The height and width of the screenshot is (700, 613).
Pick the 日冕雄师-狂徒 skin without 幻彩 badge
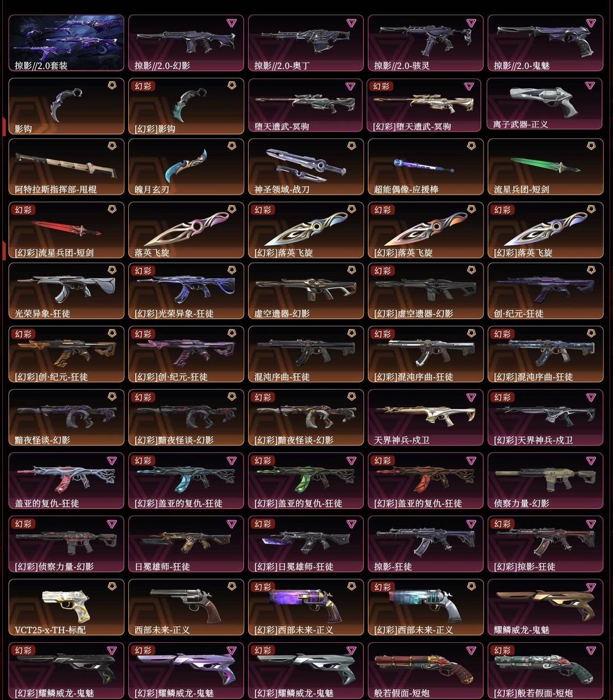(186, 543)
